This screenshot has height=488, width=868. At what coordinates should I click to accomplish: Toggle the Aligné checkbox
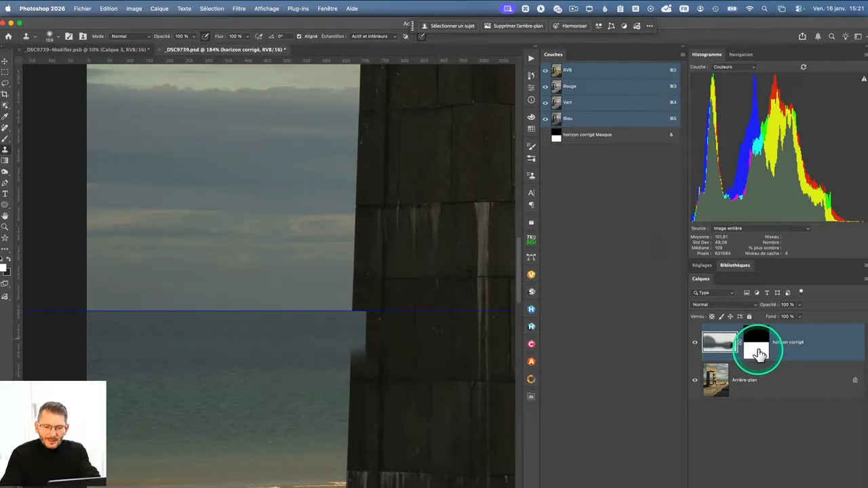pos(299,36)
